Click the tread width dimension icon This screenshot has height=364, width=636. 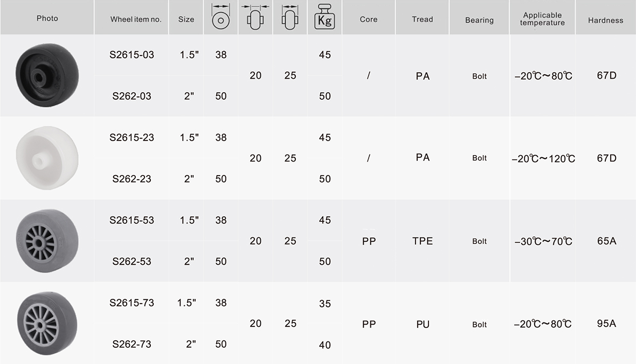coord(289,17)
